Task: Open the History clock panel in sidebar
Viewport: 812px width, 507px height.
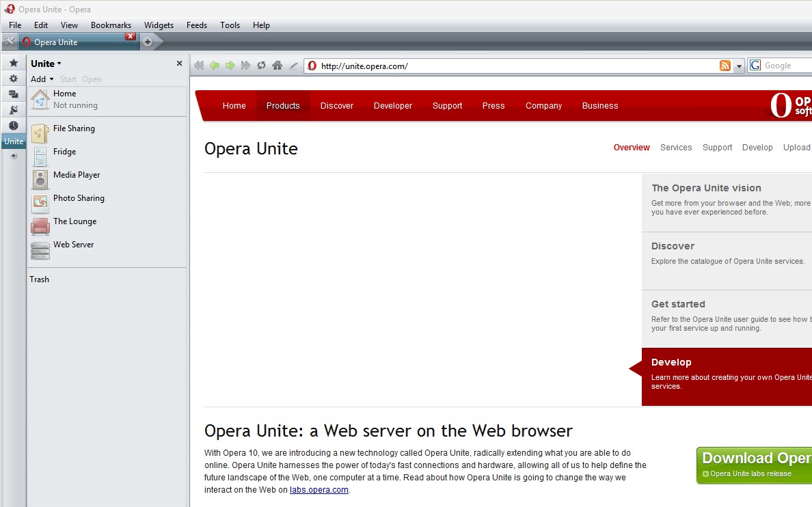Action: (13, 125)
